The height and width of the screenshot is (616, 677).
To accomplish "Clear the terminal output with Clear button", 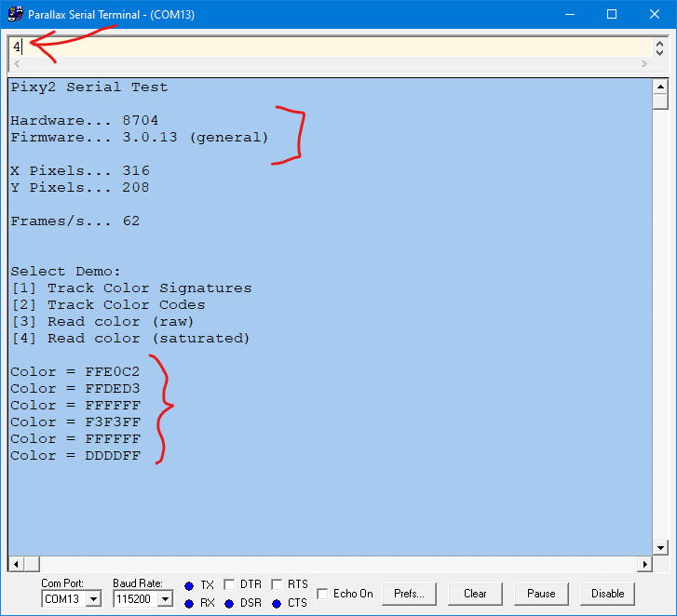I will [475, 594].
